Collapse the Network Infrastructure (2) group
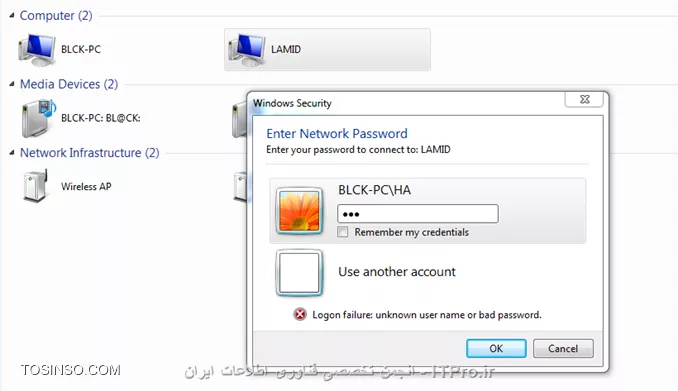Screen dimensions: 678x391 12,153
